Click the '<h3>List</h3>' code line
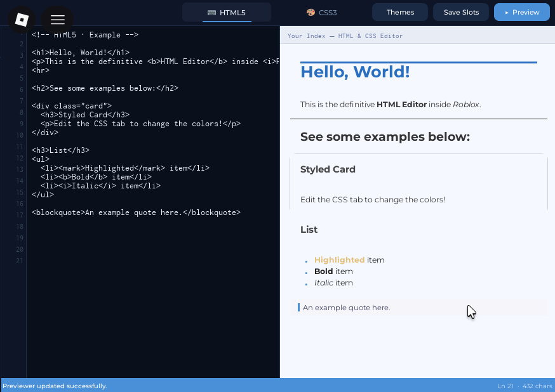This screenshot has height=392, width=555. (x=60, y=150)
